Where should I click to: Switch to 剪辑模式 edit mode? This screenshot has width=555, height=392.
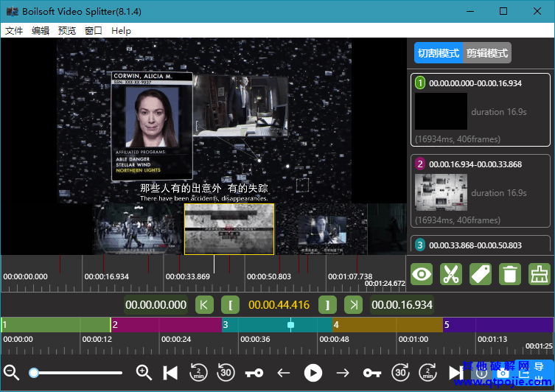tap(487, 53)
